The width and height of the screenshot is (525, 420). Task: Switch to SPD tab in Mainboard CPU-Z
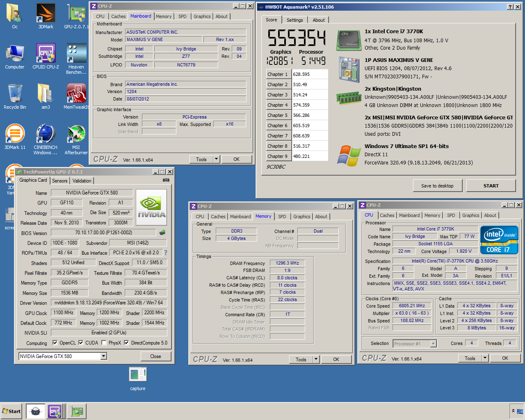[x=183, y=16]
